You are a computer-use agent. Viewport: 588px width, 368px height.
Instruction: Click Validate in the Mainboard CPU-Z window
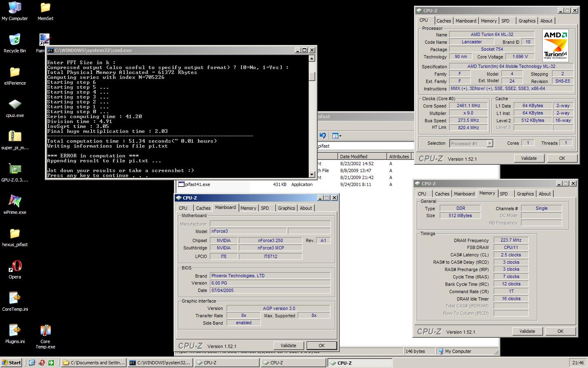(x=288, y=346)
